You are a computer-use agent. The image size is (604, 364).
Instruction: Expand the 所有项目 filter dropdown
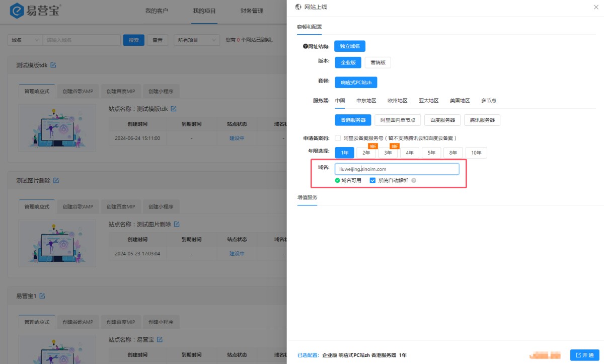click(196, 40)
